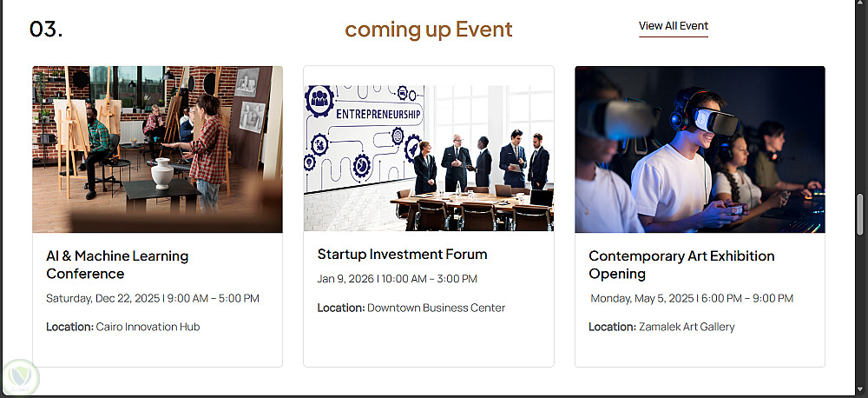Click the page's vertical scrollbar thumb

(860, 215)
